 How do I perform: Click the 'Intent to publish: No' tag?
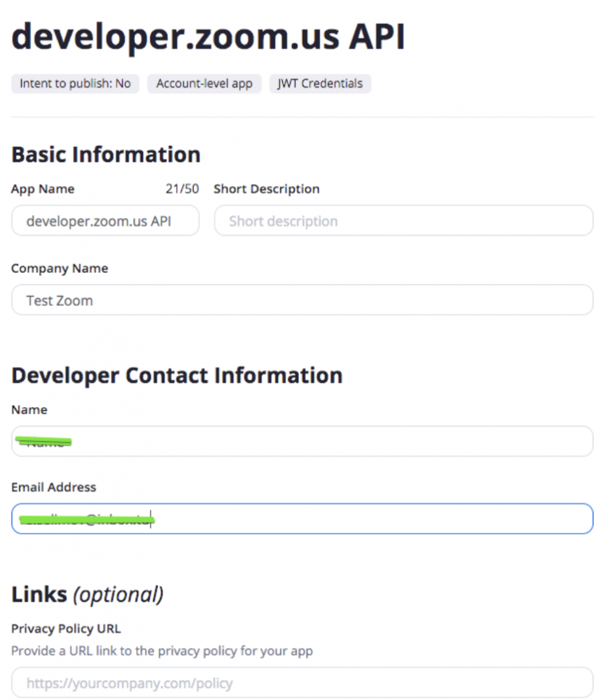pyautogui.click(x=76, y=83)
